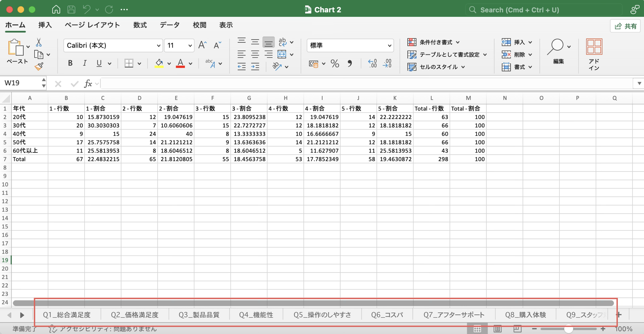
Task: Decrease the cell indent
Action: [x=241, y=67]
